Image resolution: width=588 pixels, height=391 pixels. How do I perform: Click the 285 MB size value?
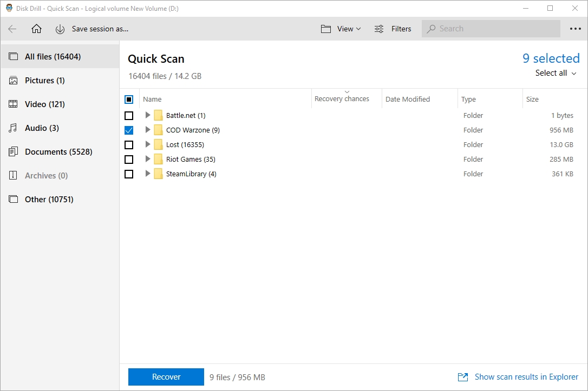click(x=561, y=159)
